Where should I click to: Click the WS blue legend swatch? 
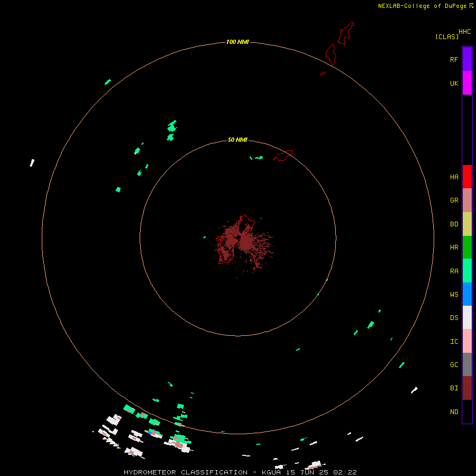coord(467,294)
